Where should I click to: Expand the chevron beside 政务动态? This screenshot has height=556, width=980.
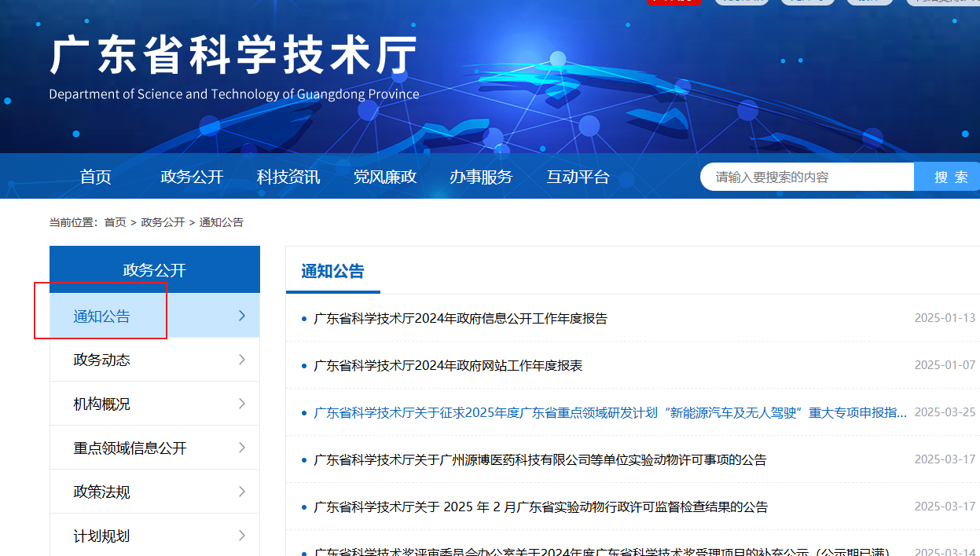pyautogui.click(x=242, y=360)
